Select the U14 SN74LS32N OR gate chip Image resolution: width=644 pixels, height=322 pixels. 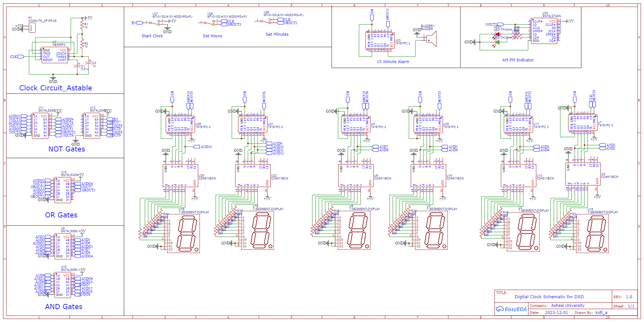pos(63,190)
